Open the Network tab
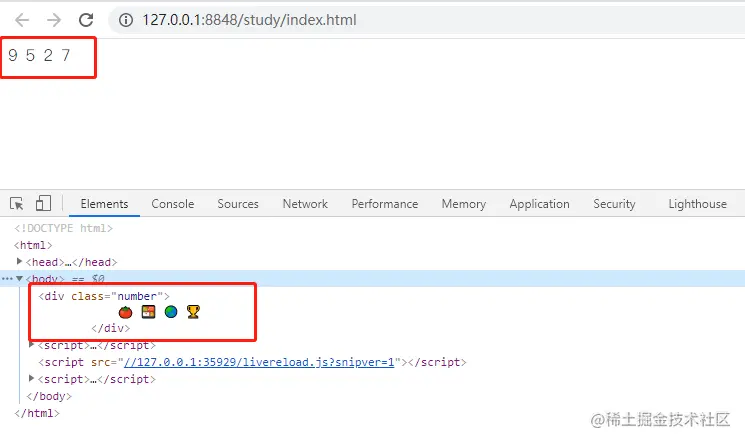 [305, 204]
